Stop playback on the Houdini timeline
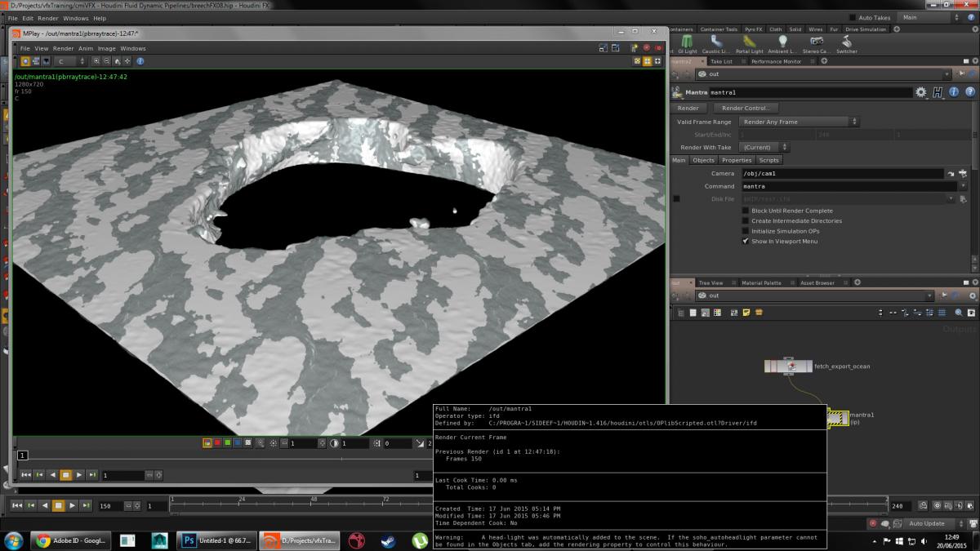Screen dimensions: 980x551 point(58,506)
